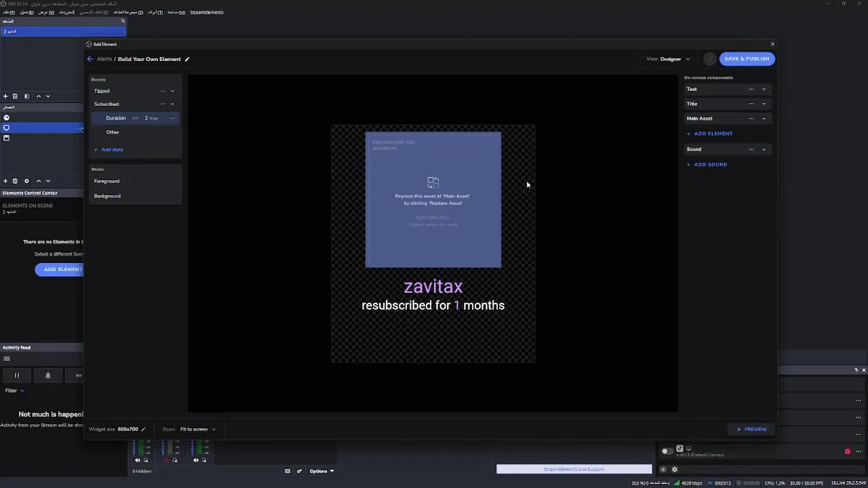Select the Background static layer

coord(107,196)
